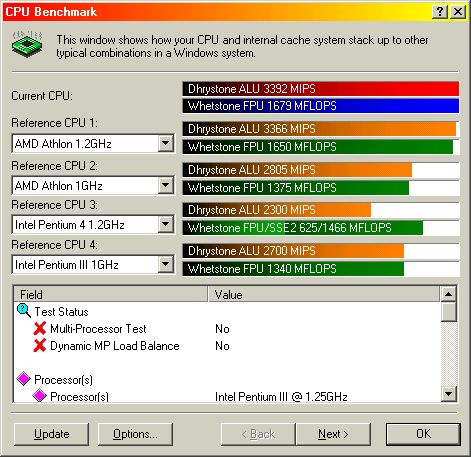The height and width of the screenshot is (457, 471).
Task: Click the Next > button
Action: (x=333, y=434)
